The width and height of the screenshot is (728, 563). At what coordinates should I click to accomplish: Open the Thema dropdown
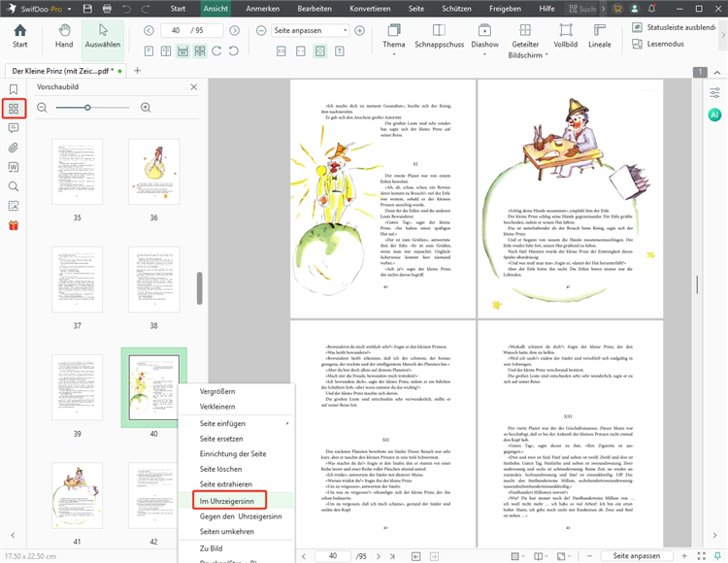click(x=394, y=39)
